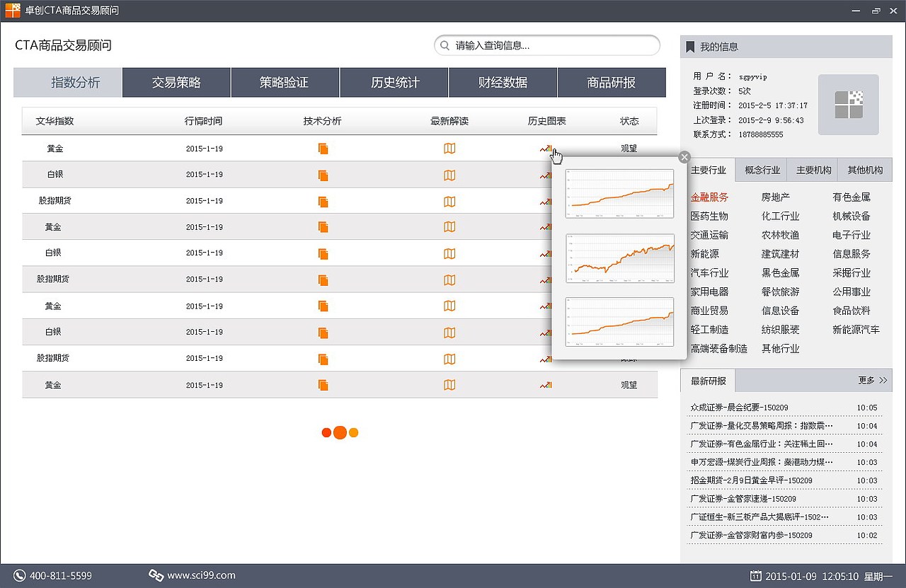Click the www.sci99.com globe icon
Viewport: 906px width, 588px height.
click(157, 576)
